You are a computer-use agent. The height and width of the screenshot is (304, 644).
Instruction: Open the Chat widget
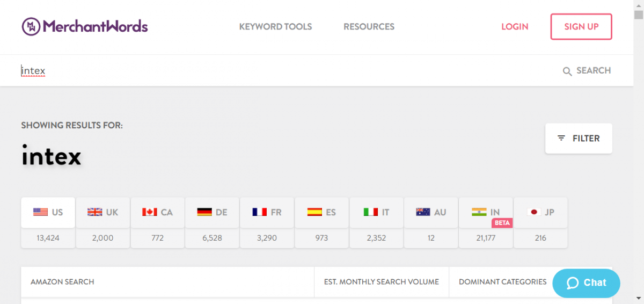(586, 283)
